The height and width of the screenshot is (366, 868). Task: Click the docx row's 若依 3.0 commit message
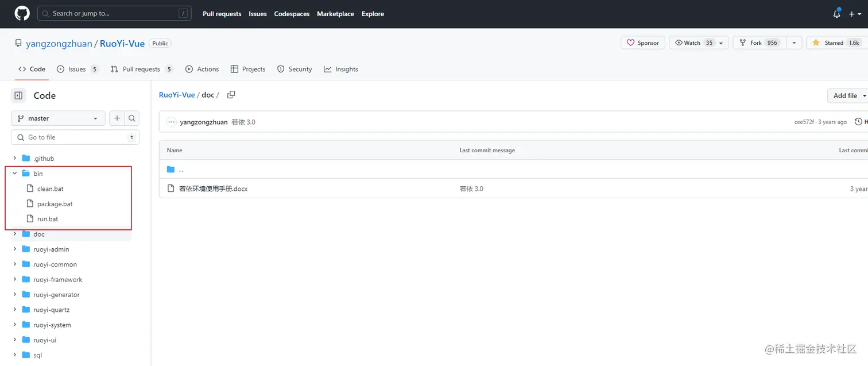(x=471, y=188)
